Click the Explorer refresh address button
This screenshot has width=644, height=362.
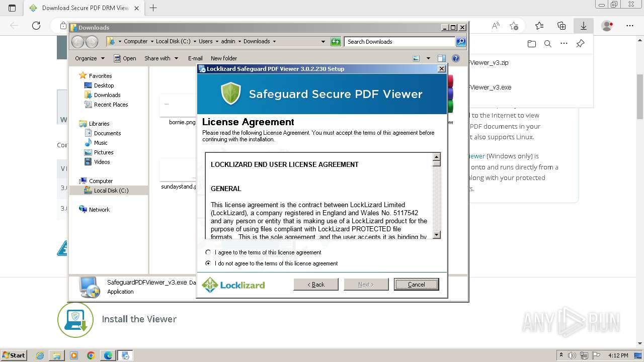coord(336,42)
